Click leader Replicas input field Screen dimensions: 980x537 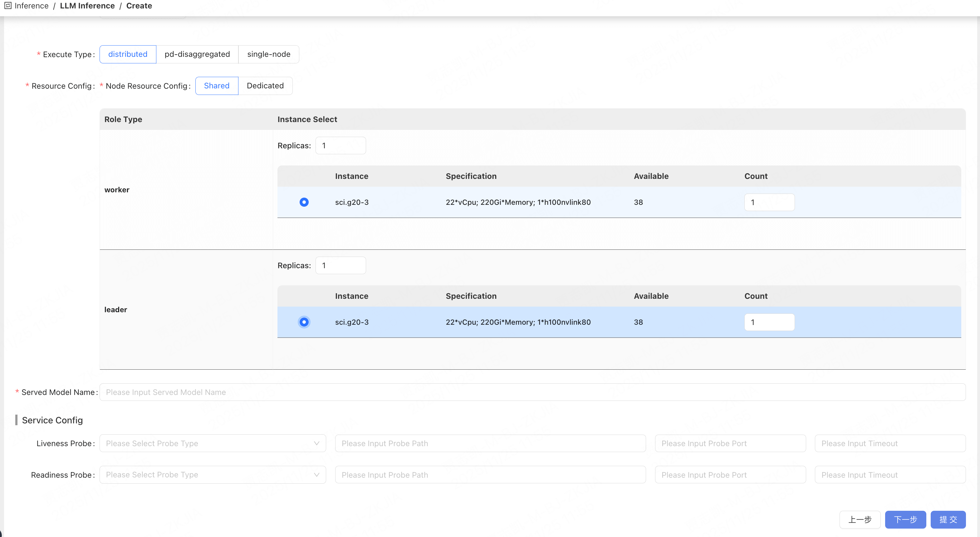(x=341, y=265)
